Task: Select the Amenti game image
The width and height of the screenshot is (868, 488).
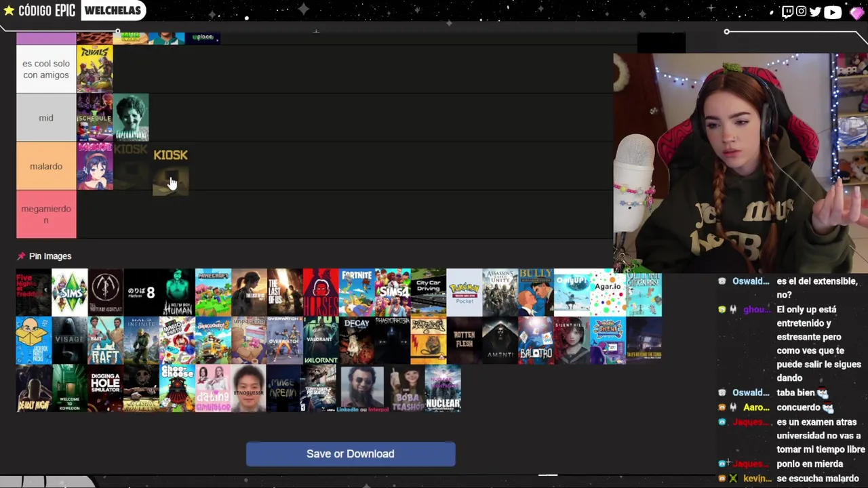Action: [500, 341]
